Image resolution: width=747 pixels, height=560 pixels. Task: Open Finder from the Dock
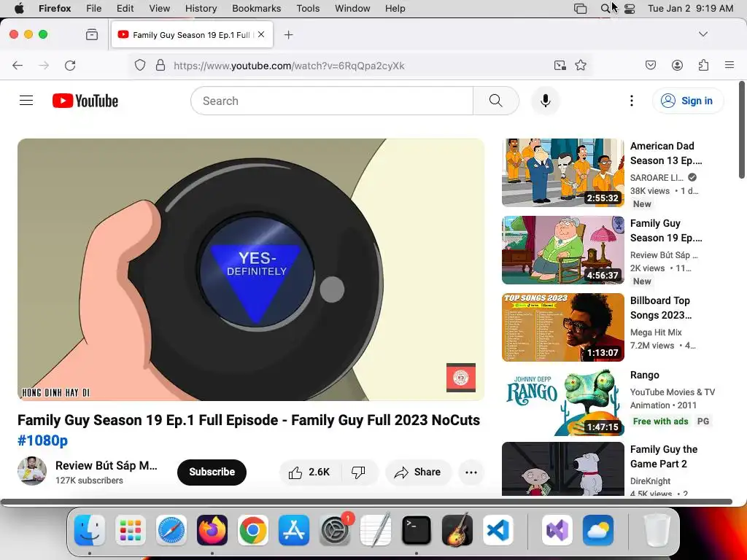pyautogui.click(x=90, y=530)
